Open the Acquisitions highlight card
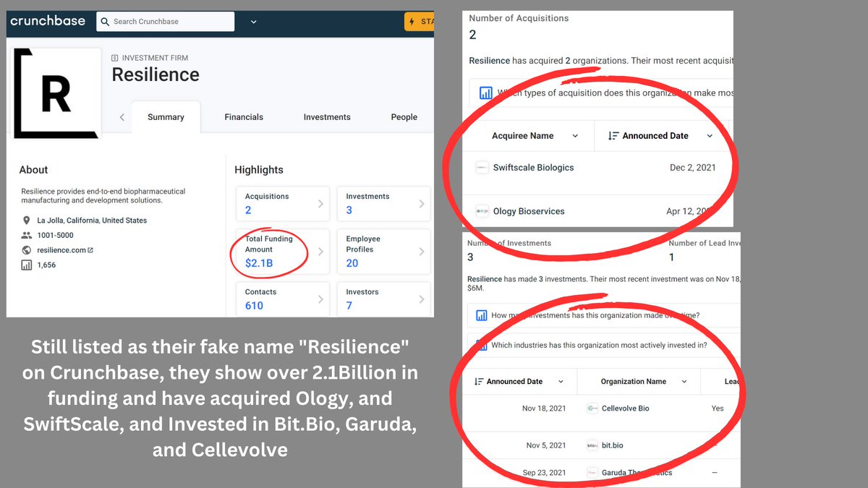Image resolution: width=868 pixels, height=488 pixels. pyautogui.click(x=282, y=203)
